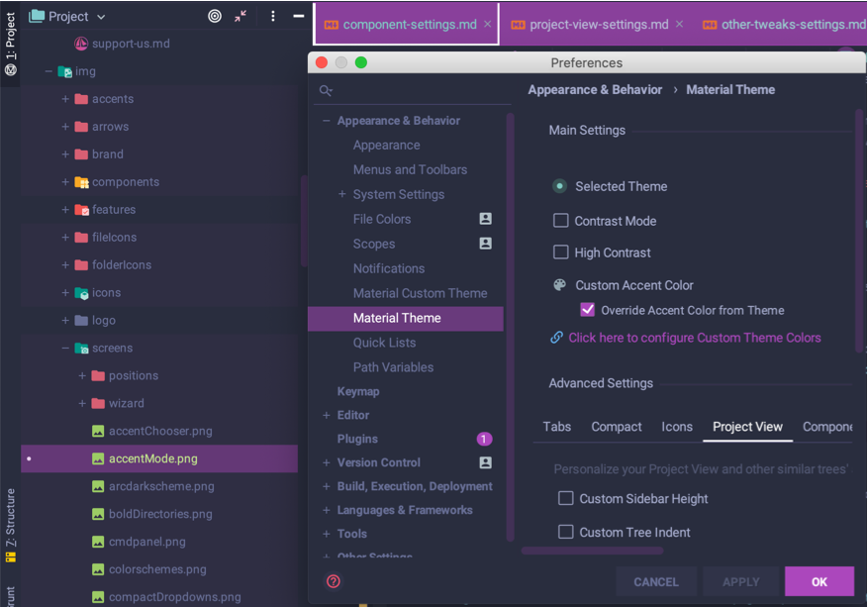Close the component-settings.md tab

[x=488, y=25]
